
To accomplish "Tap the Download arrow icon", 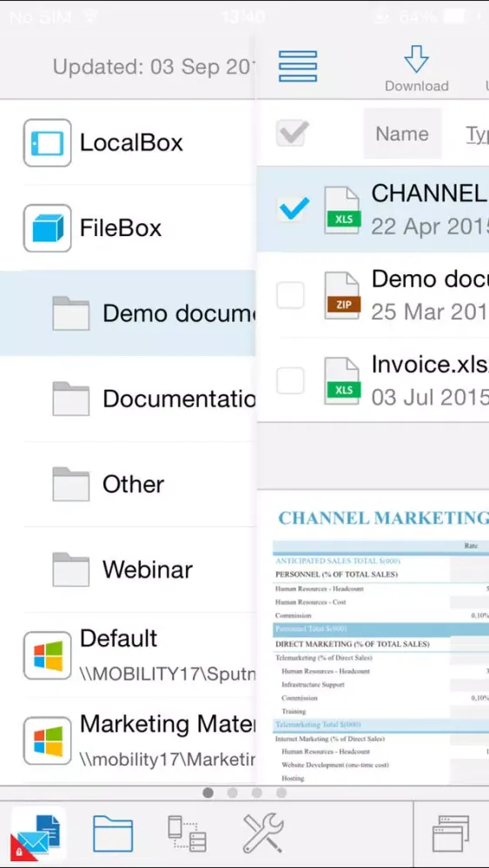I will pos(416,59).
